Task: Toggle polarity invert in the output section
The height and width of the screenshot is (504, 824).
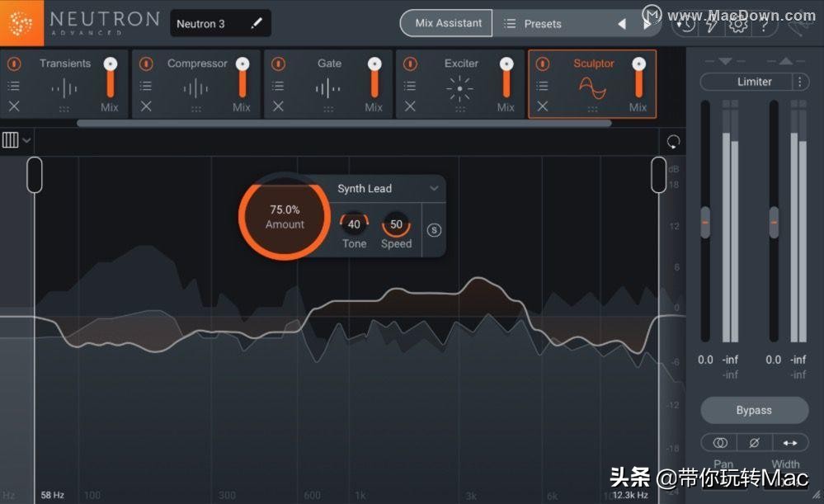Action: (x=755, y=442)
